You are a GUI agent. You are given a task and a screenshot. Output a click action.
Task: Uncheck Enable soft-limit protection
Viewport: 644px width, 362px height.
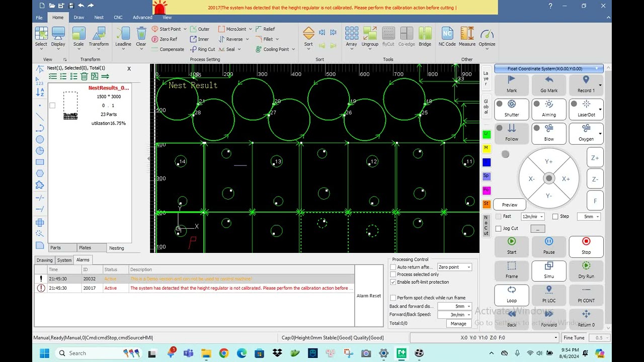(x=393, y=282)
